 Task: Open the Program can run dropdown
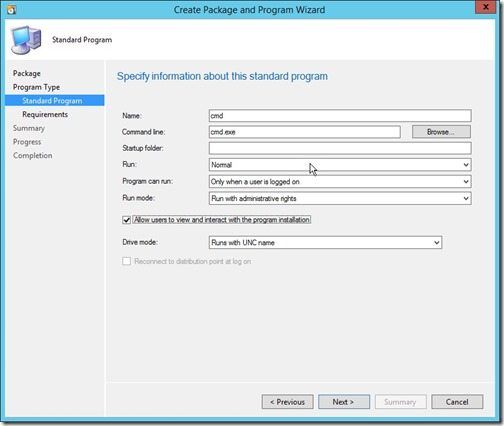(x=340, y=182)
